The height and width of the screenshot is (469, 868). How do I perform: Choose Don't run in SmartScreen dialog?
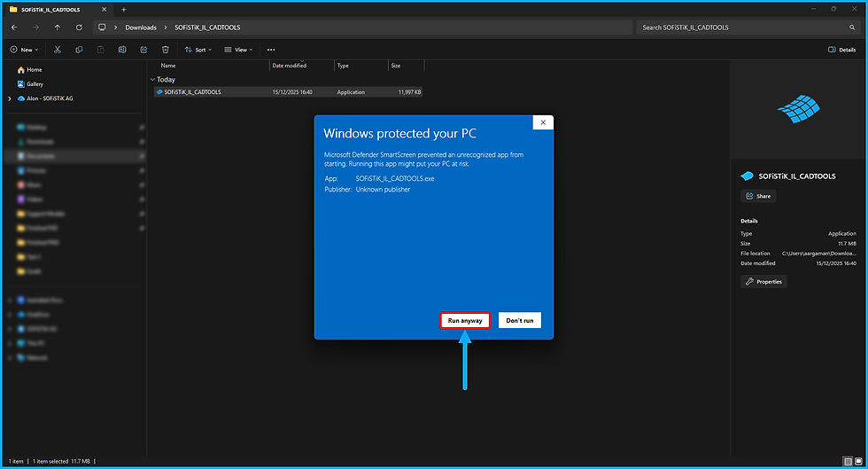click(519, 320)
